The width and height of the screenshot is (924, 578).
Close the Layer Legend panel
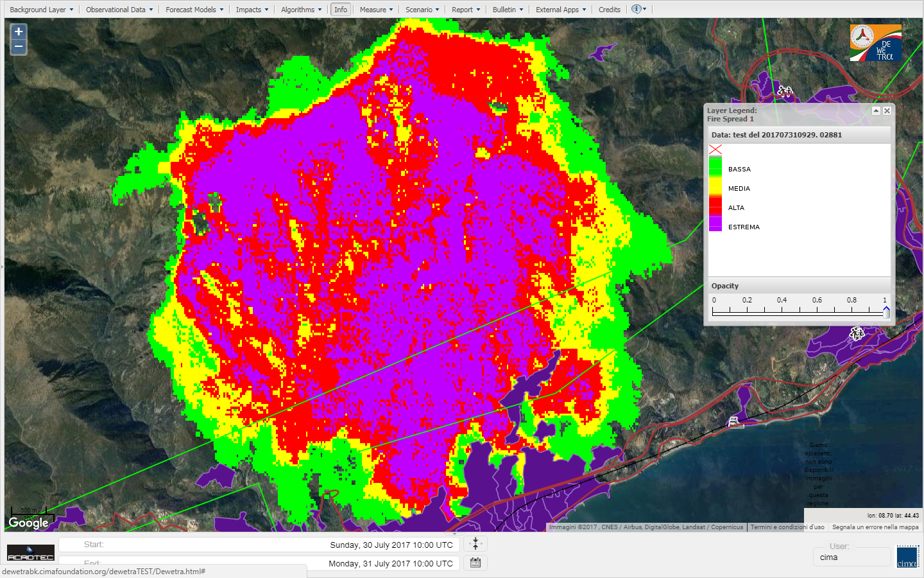887,111
